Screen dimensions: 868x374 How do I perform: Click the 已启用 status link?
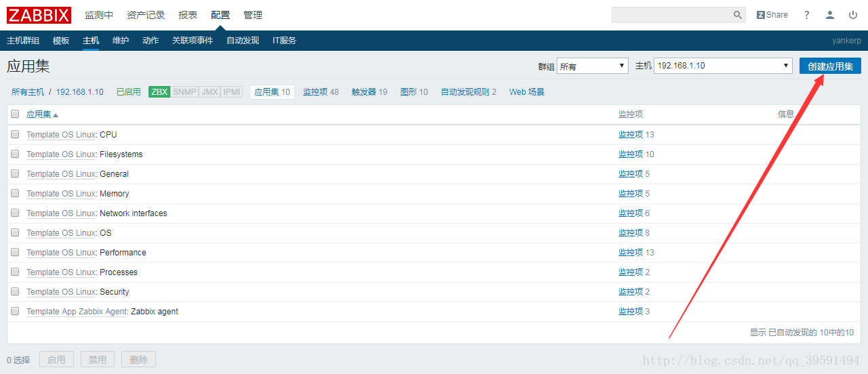(x=128, y=92)
